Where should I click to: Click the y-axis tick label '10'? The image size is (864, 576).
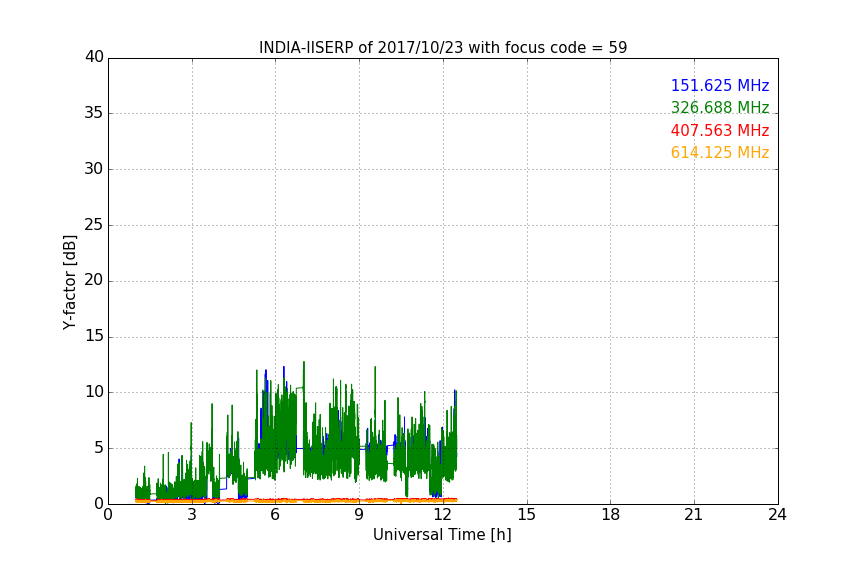[94, 392]
